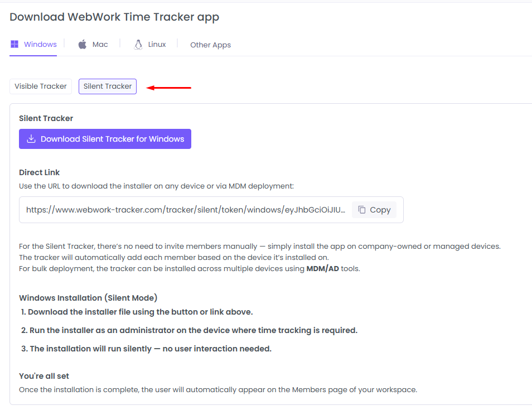This screenshot has width=532, height=410.
Task: Click the Tux icon before the Linux label
Action: pyautogui.click(x=138, y=44)
